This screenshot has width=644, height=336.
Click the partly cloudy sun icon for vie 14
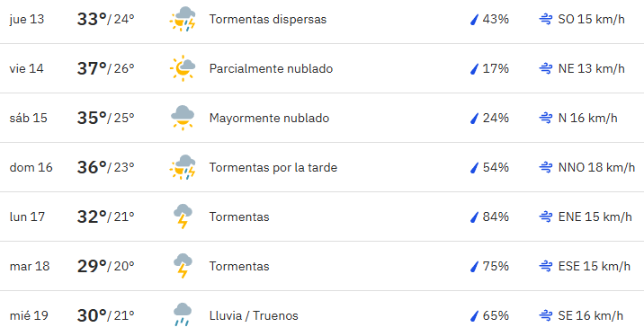(x=183, y=68)
